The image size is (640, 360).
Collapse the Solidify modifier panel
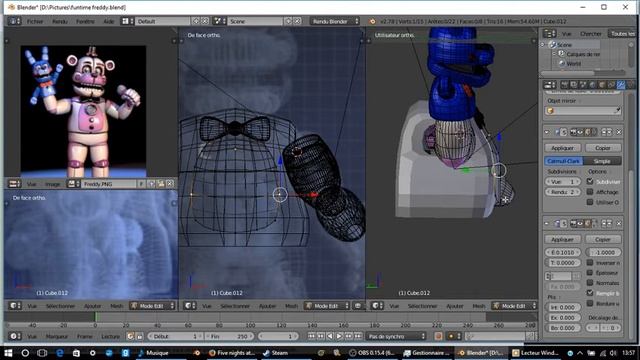[547, 223]
